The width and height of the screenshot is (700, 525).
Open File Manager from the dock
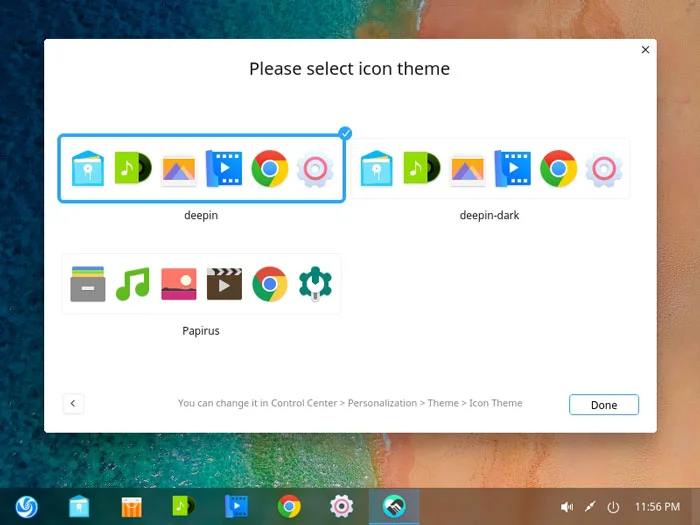(79, 507)
